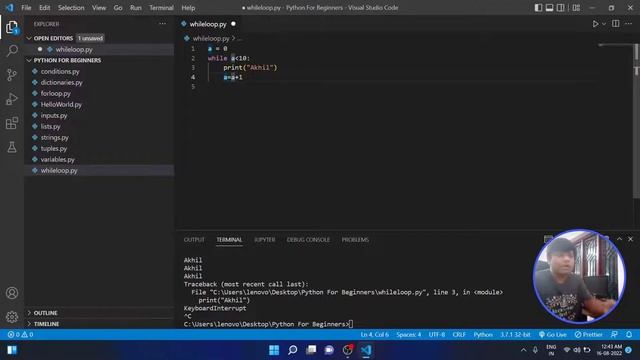Open the View menu
The height and width of the screenshot is (360, 640).
click(x=99, y=8)
